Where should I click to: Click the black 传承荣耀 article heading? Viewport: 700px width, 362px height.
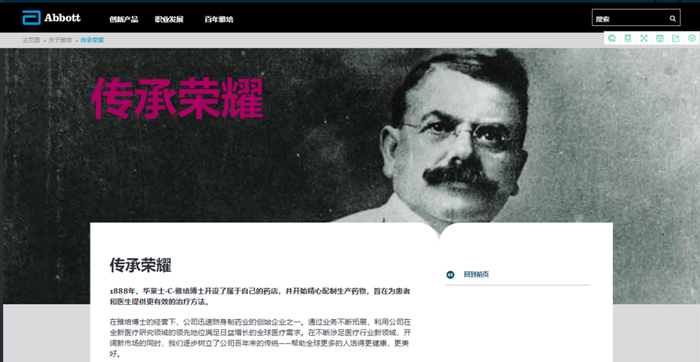coord(141,265)
